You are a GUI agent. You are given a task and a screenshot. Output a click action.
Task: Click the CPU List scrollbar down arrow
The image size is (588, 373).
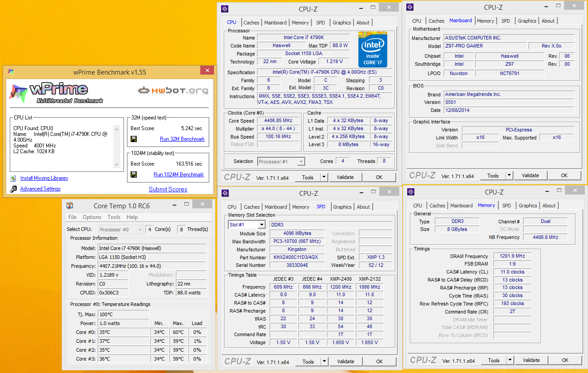117,165
